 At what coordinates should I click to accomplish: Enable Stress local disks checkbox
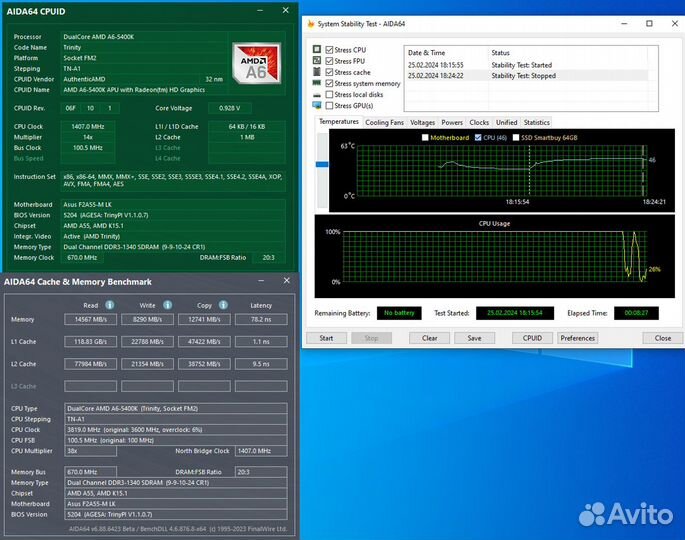329,94
